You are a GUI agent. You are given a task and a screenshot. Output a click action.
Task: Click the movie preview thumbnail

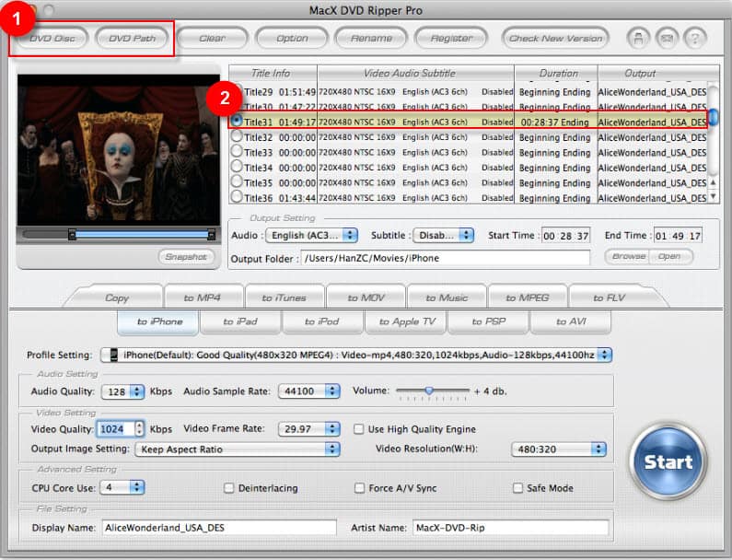(119, 150)
